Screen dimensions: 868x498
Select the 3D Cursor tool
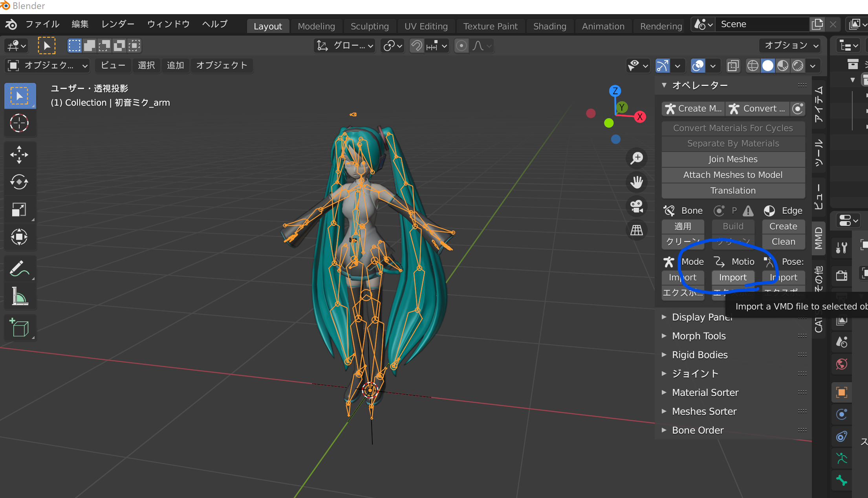click(x=20, y=123)
